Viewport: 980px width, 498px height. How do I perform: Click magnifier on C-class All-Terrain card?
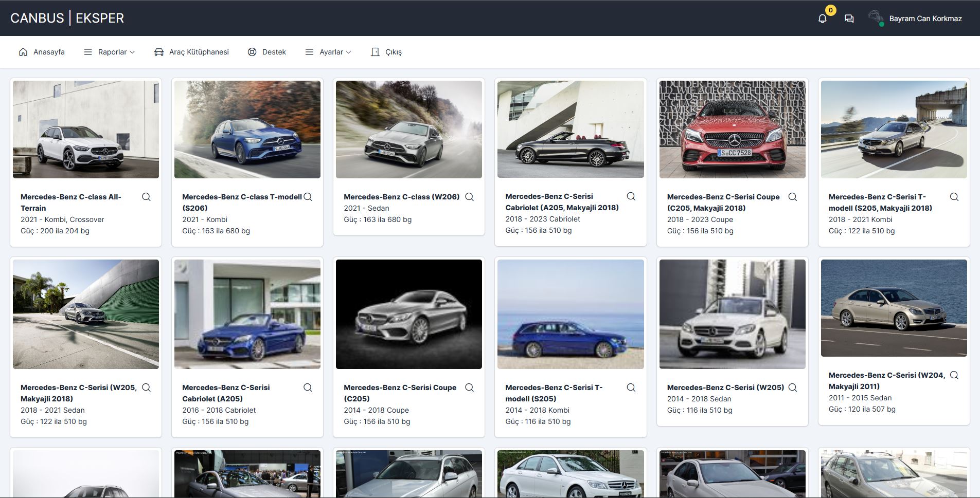tap(146, 197)
